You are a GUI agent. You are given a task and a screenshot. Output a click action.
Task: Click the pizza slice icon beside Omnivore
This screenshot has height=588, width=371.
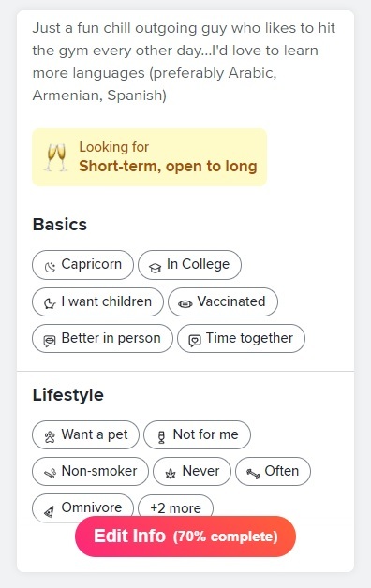tap(49, 510)
